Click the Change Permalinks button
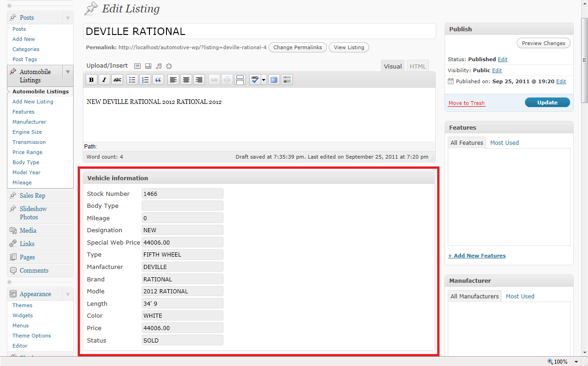Screen dimensions: 588x366 coord(297,47)
